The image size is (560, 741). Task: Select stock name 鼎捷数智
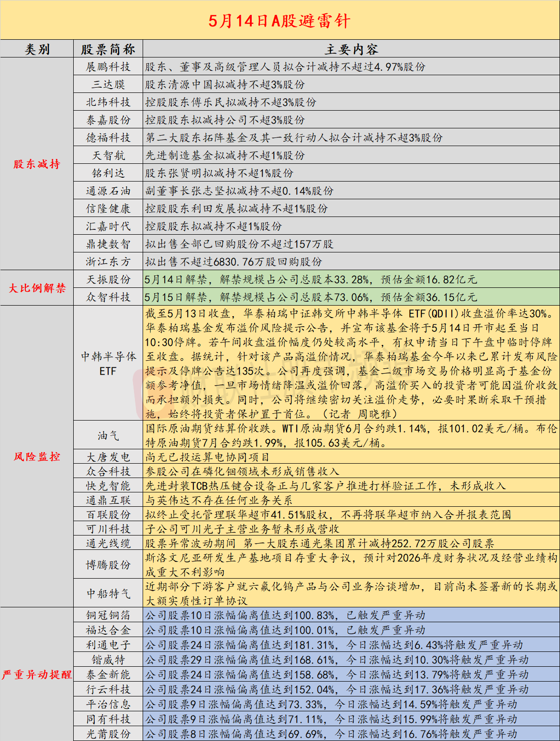pyautogui.click(x=108, y=244)
